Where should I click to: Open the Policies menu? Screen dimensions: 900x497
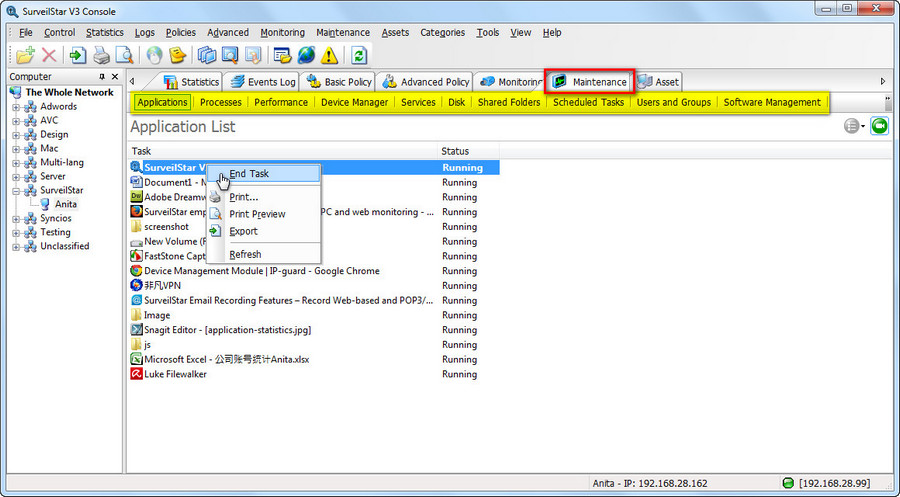point(181,33)
